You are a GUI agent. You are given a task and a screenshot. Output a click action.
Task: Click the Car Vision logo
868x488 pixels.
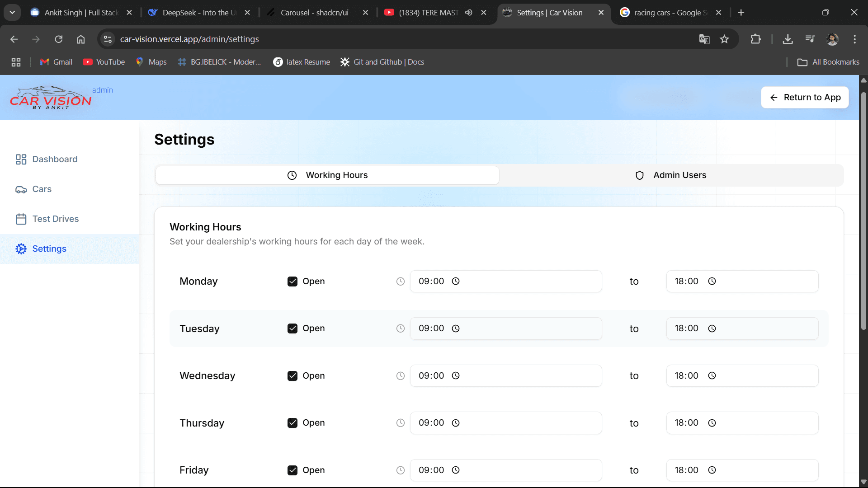(x=51, y=98)
